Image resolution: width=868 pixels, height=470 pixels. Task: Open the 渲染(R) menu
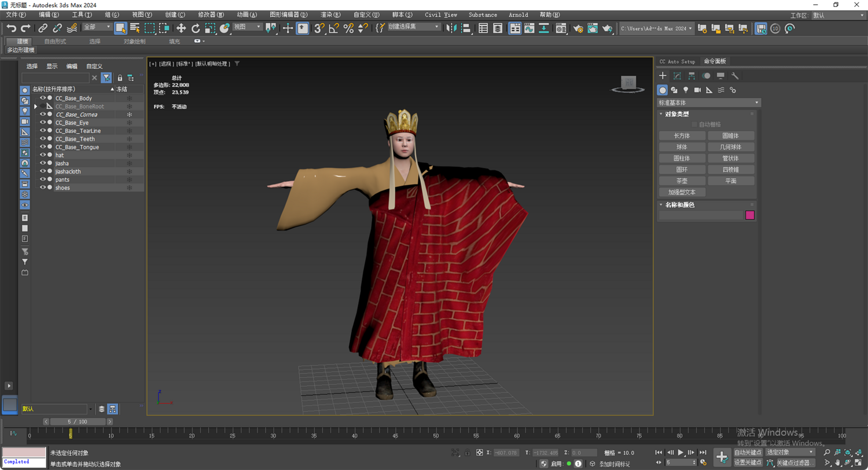[330, 14]
